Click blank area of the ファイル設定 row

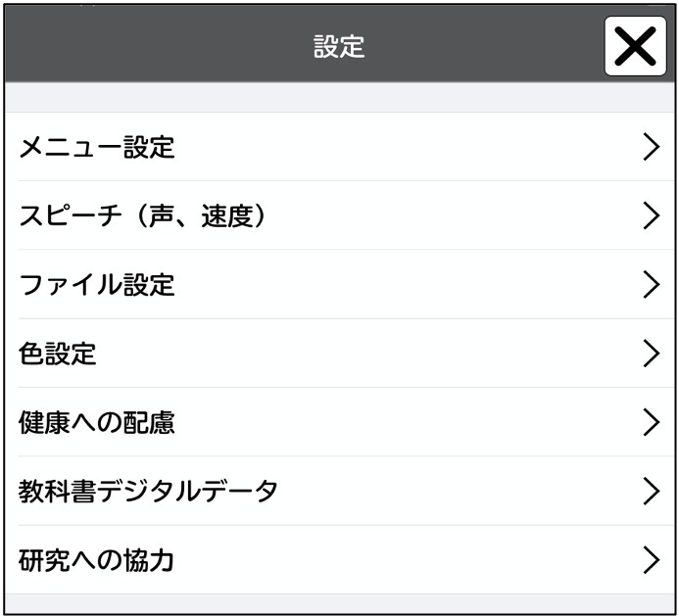(392, 284)
